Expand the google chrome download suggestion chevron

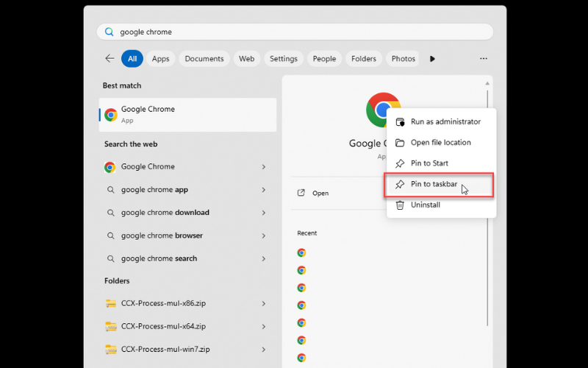264,213
